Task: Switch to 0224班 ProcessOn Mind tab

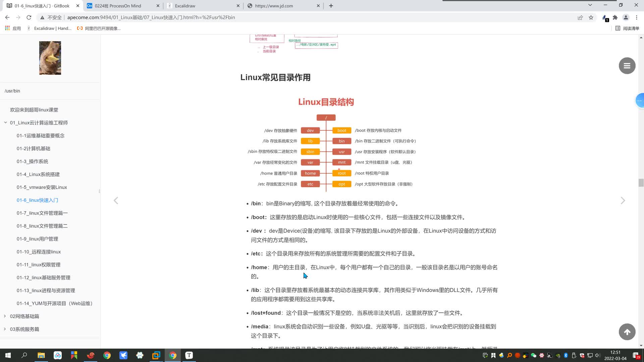Action: pyautogui.click(x=123, y=6)
